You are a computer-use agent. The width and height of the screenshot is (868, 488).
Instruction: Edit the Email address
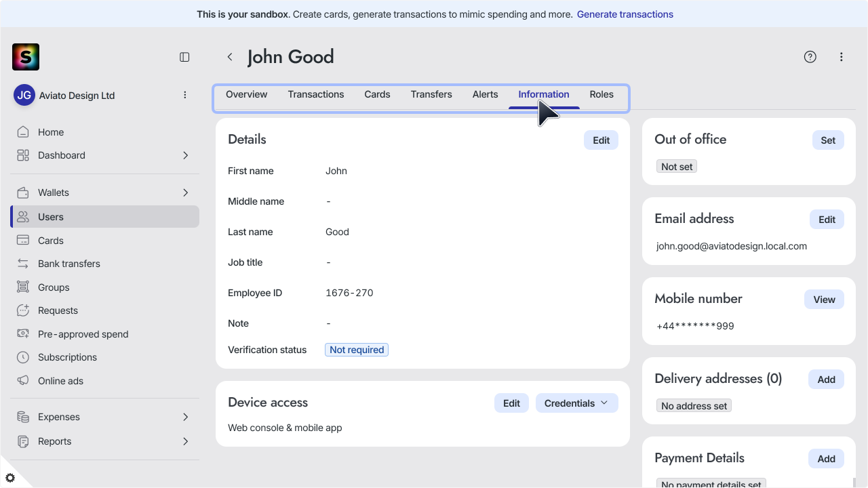click(x=827, y=220)
